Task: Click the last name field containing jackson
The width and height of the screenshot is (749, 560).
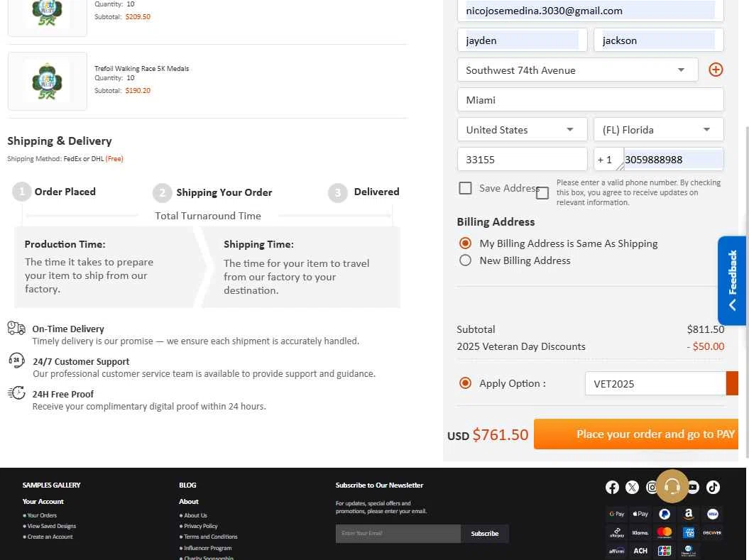Action: [658, 40]
